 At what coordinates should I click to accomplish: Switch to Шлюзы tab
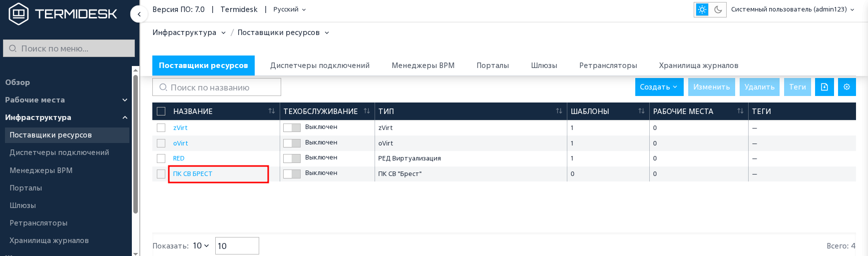coord(544,65)
